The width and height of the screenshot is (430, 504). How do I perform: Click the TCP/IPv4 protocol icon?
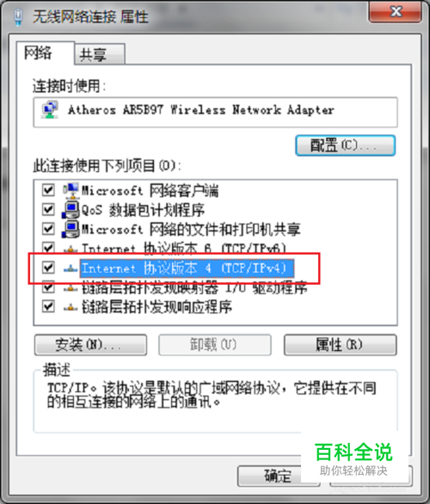coord(71,268)
